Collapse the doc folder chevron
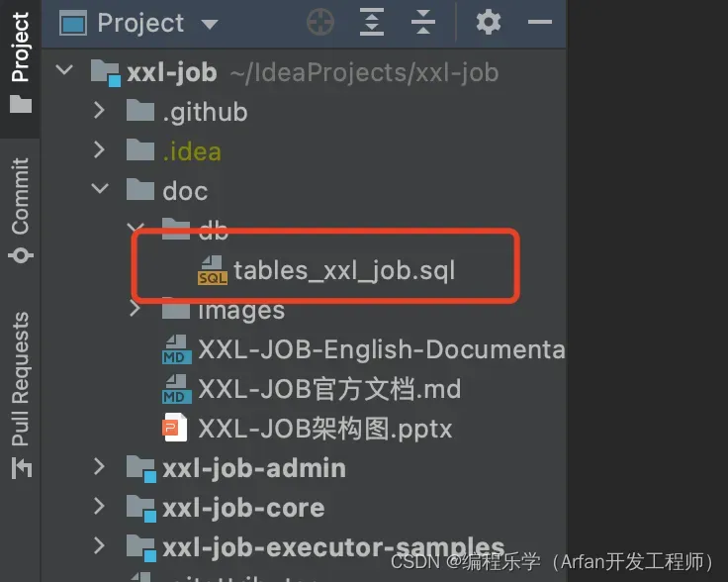The height and width of the screenshot is (582, 728). pos(100,189)
